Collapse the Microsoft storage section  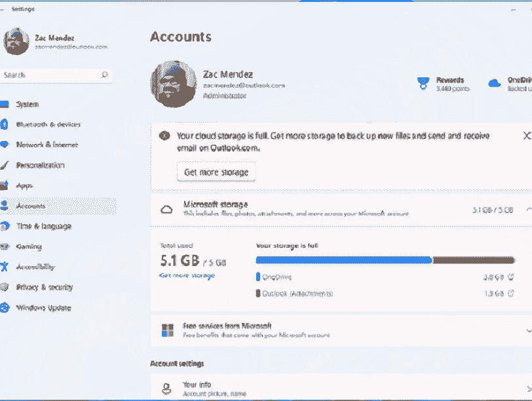click(x=529, y=210)
